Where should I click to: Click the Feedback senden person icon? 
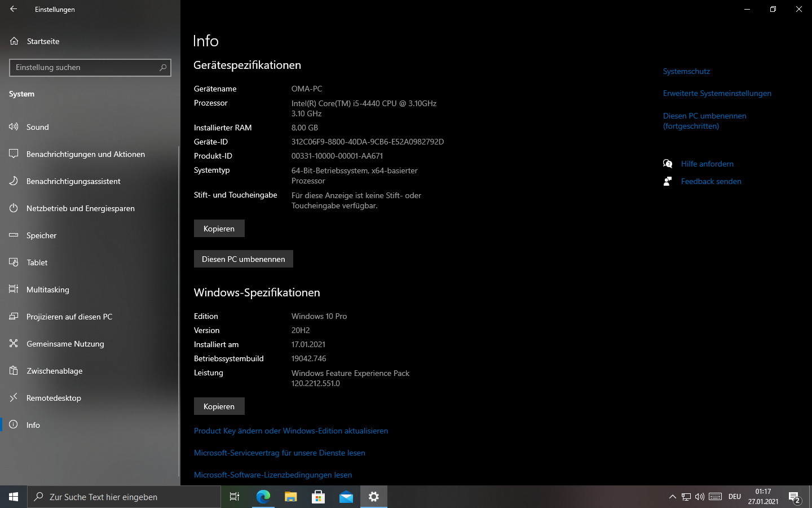(x=668, y=181)
